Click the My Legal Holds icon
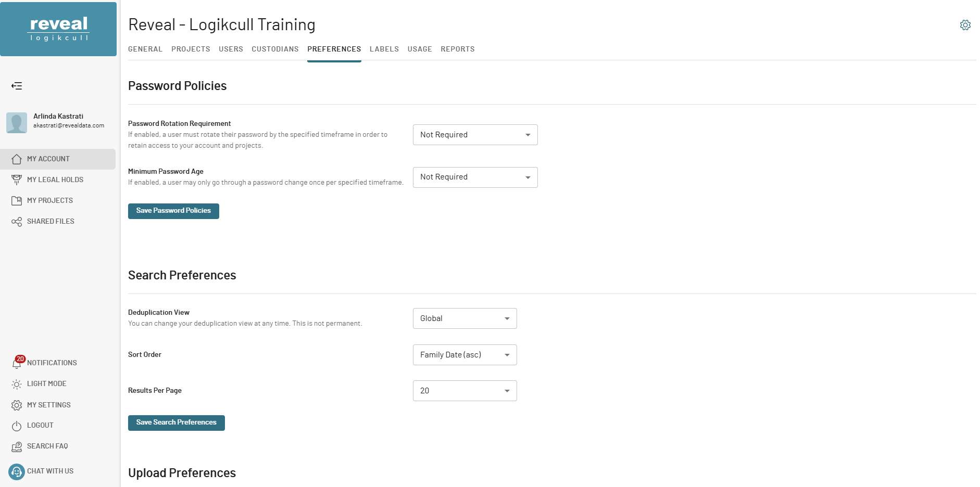980x487 pixels. pos(17,180)
